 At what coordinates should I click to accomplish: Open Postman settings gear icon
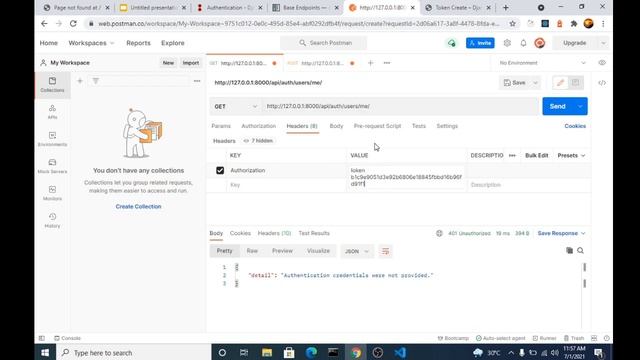coord(507,43)
